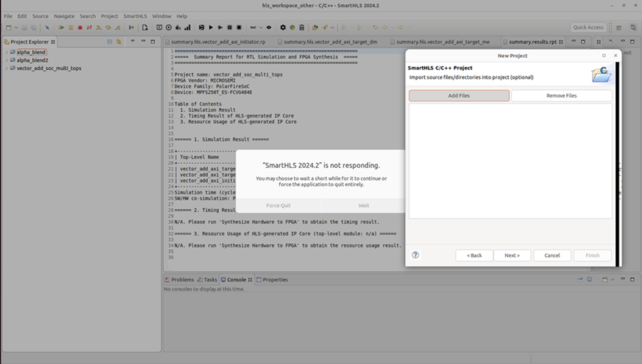Expand the alpha_blend2 project node
The width and height of the screenshot is (642, 364).
pos(6,61)
